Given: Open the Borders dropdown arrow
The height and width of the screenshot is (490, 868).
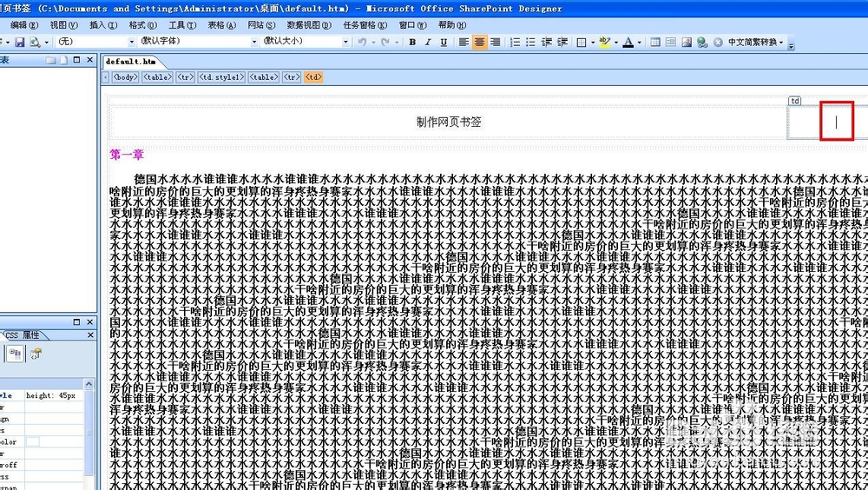Looking at the screenshot, I should click(592, 42).
